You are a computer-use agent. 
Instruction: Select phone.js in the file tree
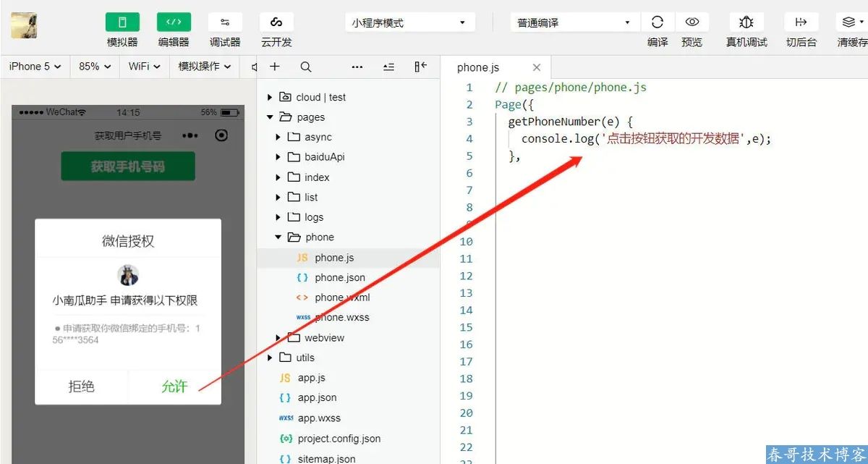pyautogui.click(x=349, y=258)
